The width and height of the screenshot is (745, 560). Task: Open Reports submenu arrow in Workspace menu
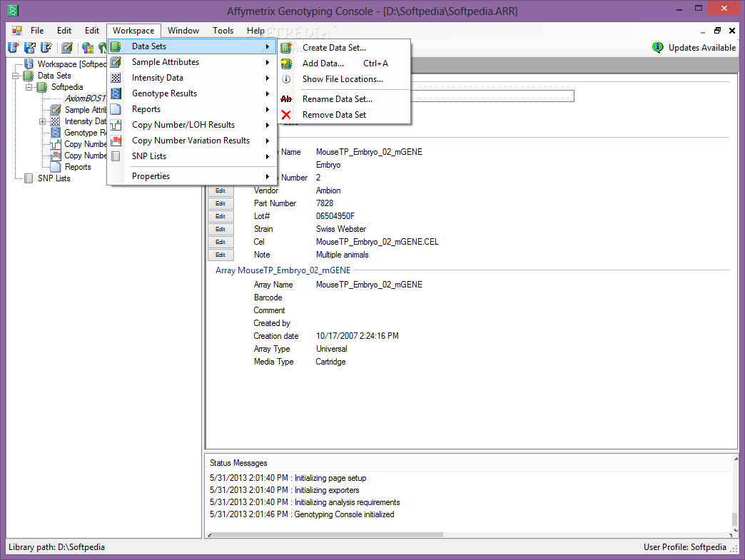268,109
